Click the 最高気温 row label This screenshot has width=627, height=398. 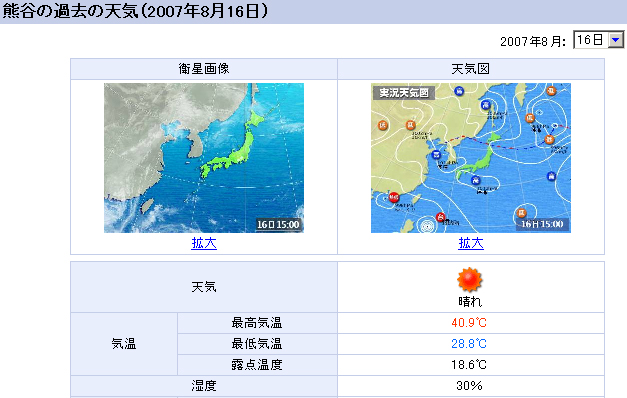[257, 323]
